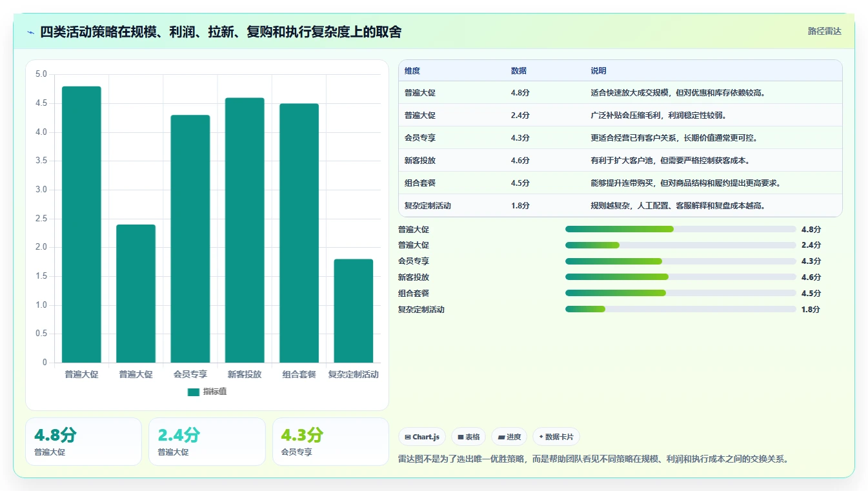Click the 2.4分 data card
This screenshot has width=868, height=491.
(x=207, y=441)
